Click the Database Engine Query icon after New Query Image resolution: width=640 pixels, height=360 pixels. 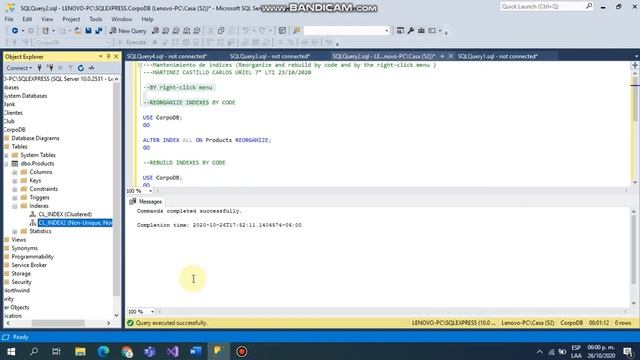pyautogui.click(x=155, y=31)
